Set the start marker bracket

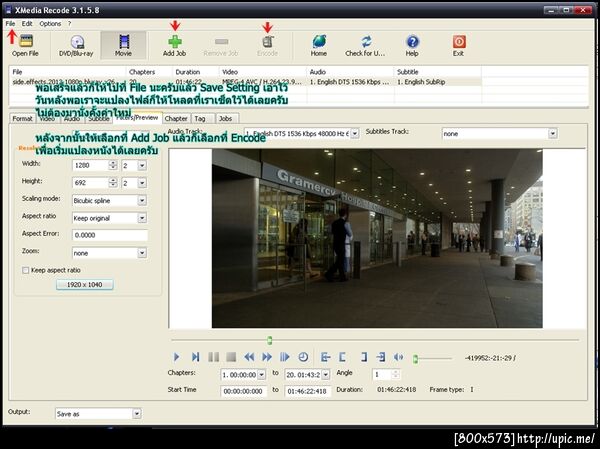pyautogui.click(x=342, y=357)
